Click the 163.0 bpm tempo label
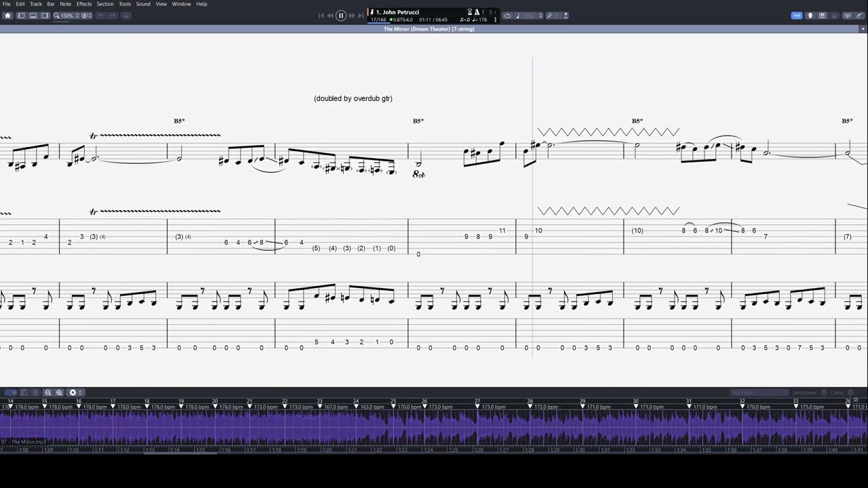868x488 pixels. pyautogui.click(x=372, y=407)
